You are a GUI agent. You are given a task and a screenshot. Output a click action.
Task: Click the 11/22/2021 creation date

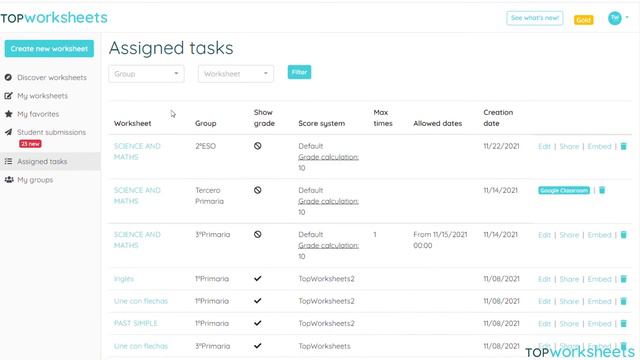coord(501,146)
